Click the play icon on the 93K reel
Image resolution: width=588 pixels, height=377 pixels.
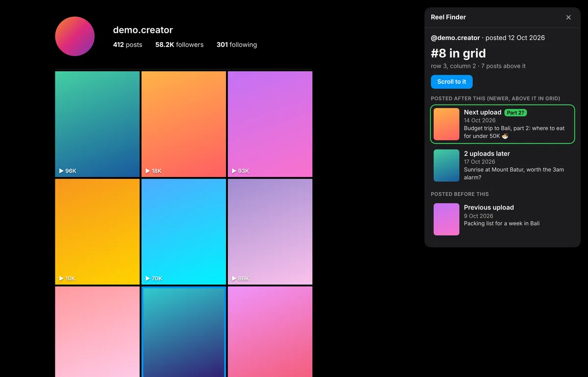pos(234,171)
